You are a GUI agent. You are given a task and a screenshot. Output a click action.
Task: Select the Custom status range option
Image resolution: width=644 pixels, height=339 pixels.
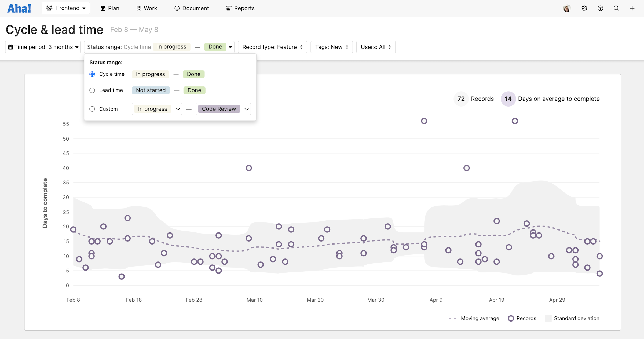pos(92,109)
